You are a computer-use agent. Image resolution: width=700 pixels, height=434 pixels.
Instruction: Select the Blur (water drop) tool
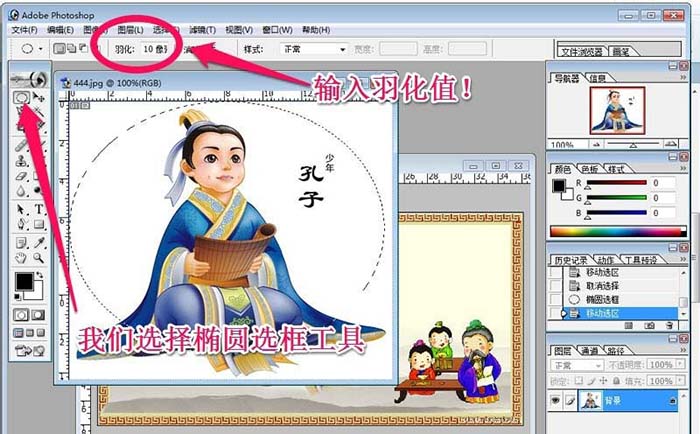click(x=21, y=191)
